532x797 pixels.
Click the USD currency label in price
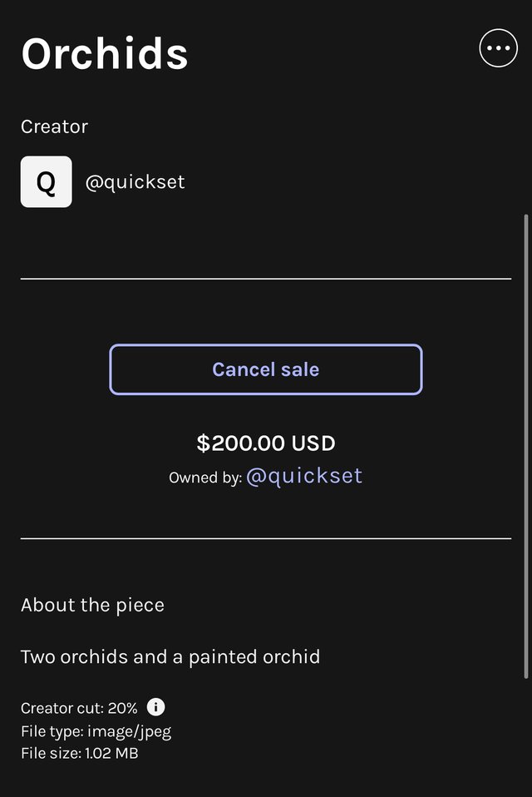tap(313, 443)
